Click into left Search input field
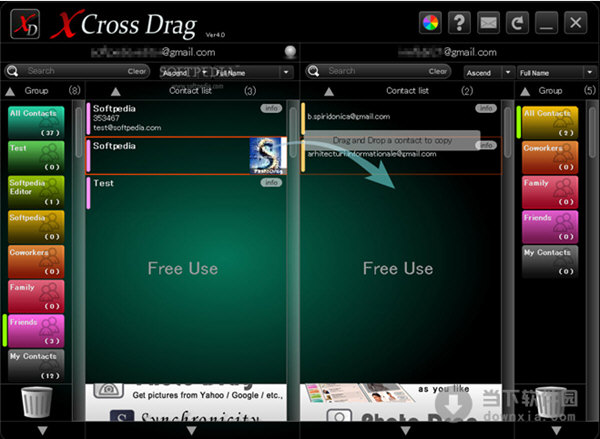Viewport: 600px width, 439px height. [x=77, y=71]
